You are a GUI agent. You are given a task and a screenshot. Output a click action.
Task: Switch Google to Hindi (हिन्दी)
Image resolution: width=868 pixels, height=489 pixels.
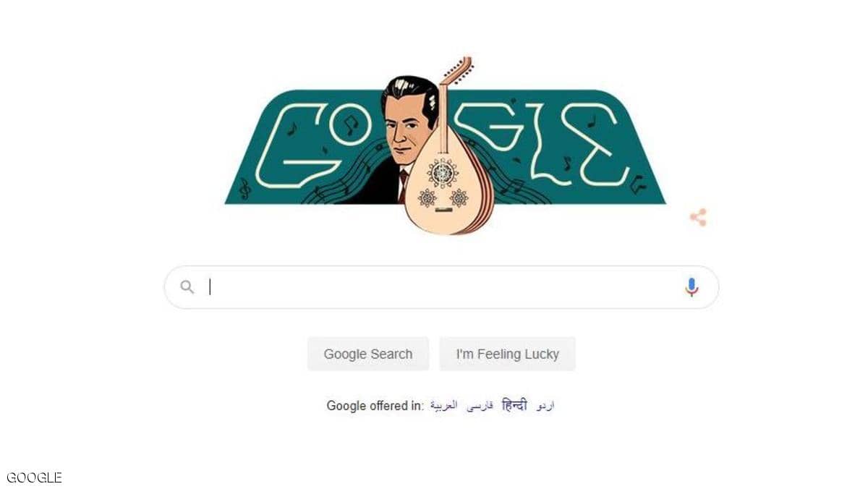click(x=514, y=405)
